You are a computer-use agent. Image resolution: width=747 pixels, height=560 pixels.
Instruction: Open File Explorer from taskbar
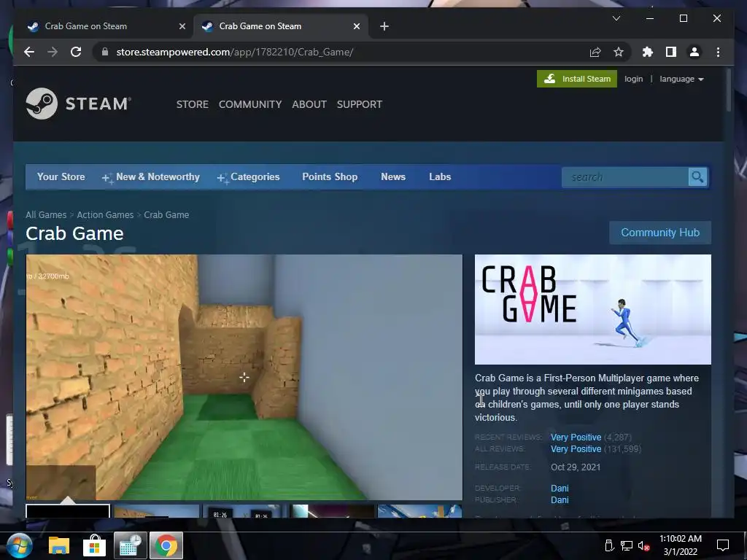58,545
